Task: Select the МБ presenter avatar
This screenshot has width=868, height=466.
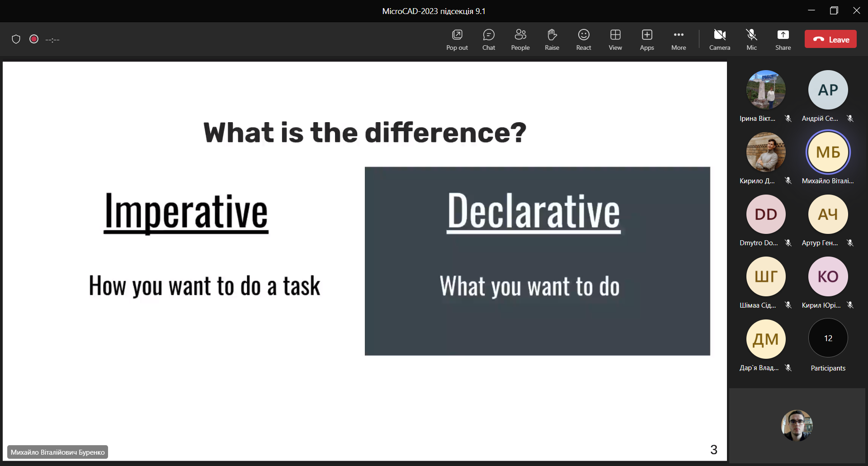Action: click(x=828, y=152)
